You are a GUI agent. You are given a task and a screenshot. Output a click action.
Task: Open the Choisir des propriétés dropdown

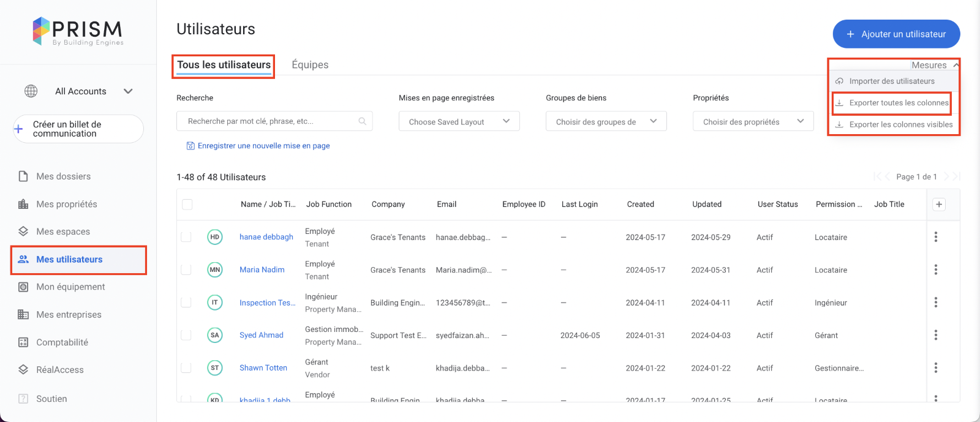pos(753,121)
